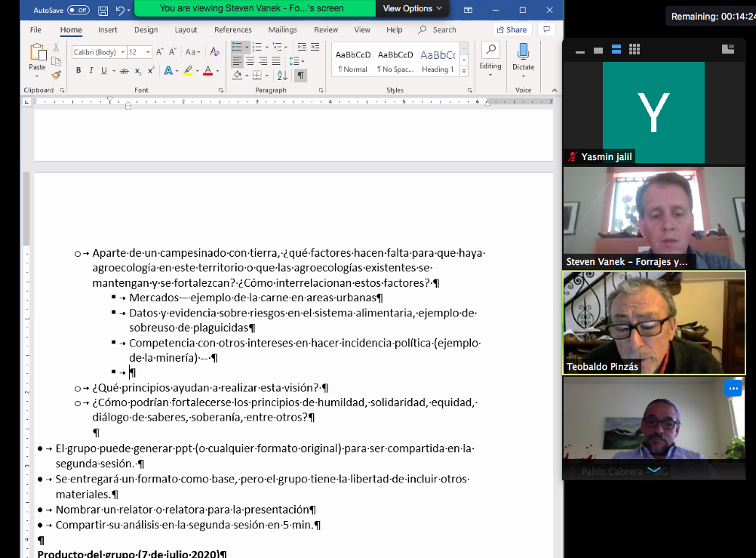Apply the Heading 1 style
This screenshot has height=558, width=756.
coord(438,60)
